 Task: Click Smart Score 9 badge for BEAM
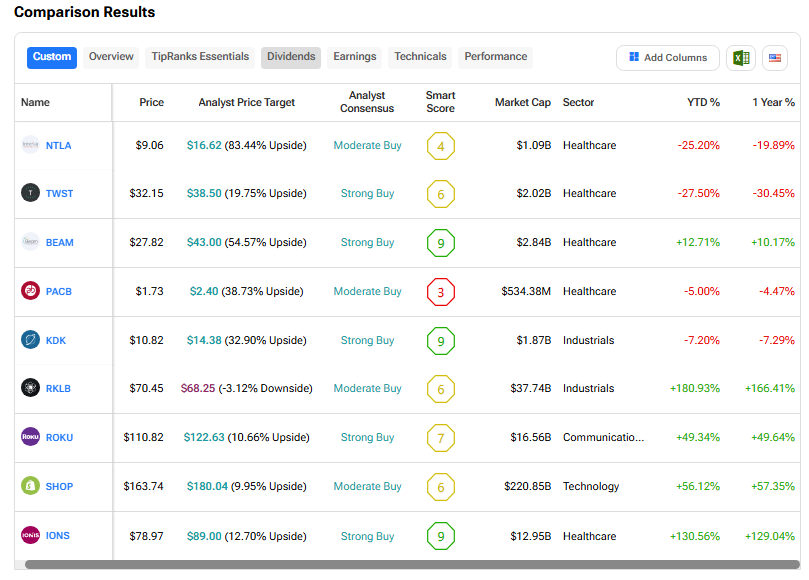point(440,243)
